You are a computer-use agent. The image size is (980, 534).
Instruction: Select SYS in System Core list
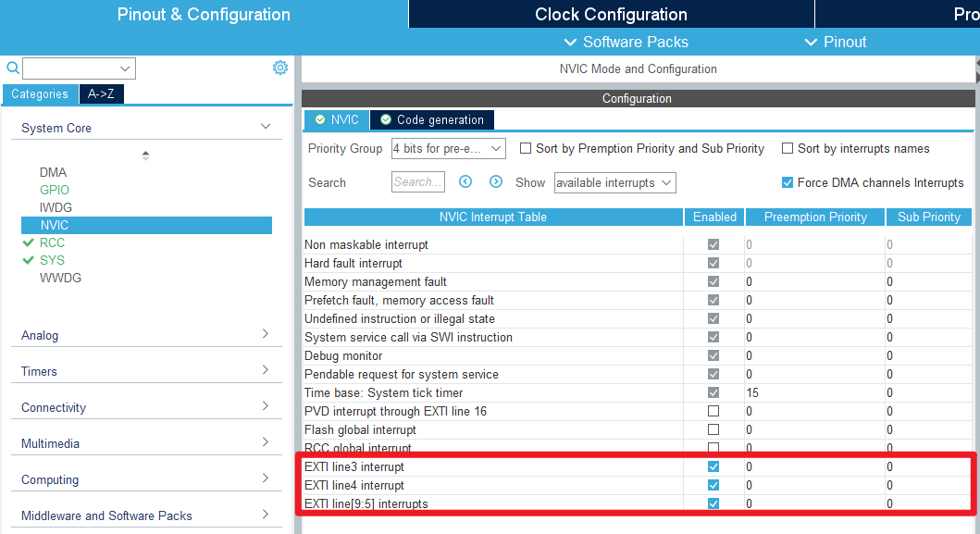pyautogui.click(x=52, y=260)
